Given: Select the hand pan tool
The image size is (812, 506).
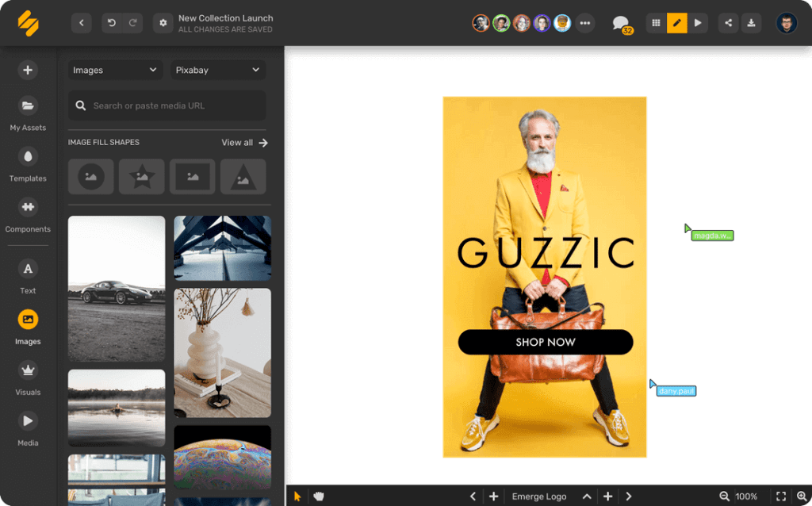Looking at the screenshot, I should [x=319, y=496].
